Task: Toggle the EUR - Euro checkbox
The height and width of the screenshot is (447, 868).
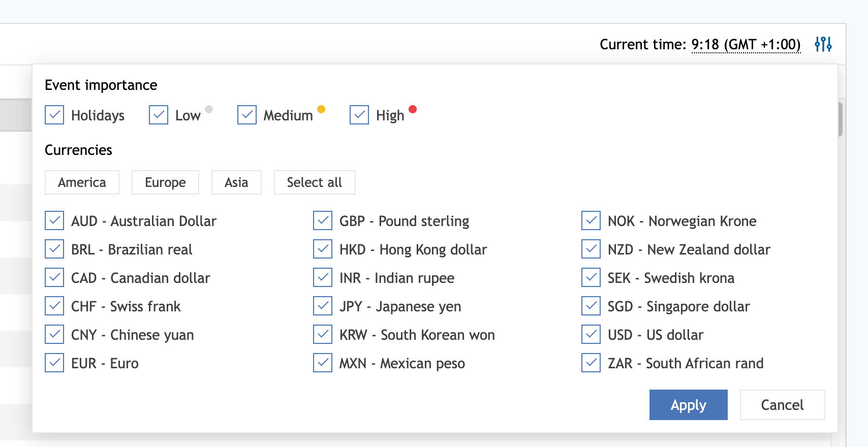Action: pyautogui.click(x=54, y=363)
